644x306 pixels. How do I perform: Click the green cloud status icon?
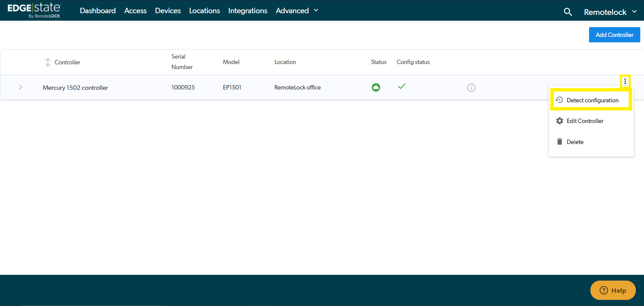(x=376, y=87)
